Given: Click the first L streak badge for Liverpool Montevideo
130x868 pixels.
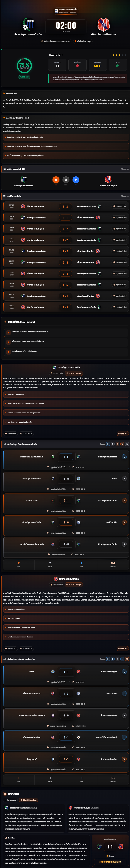Looking at the screenshot, I should [108, 444].
